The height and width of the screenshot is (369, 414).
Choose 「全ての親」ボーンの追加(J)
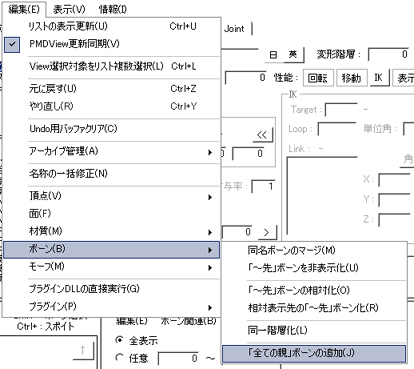tap(314, 353)
